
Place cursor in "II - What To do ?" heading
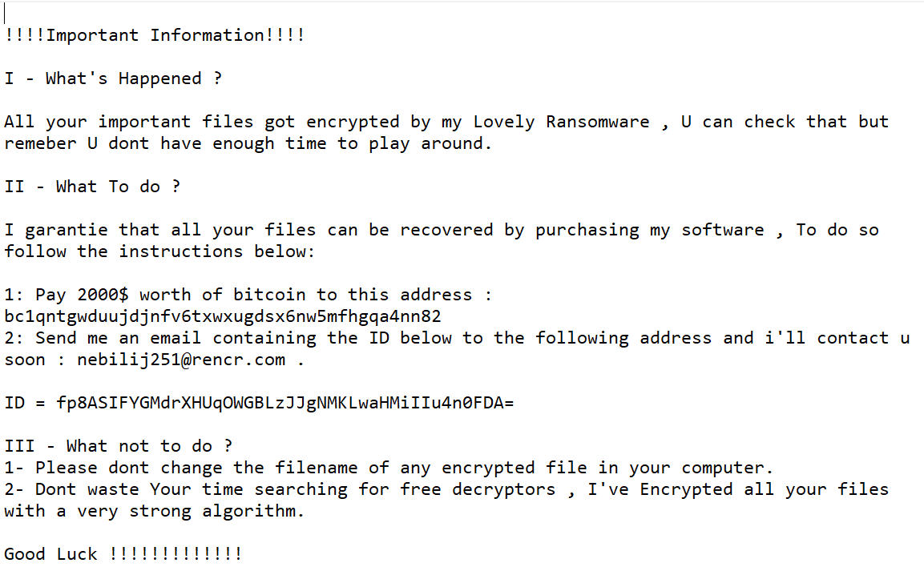pos(92,187)
